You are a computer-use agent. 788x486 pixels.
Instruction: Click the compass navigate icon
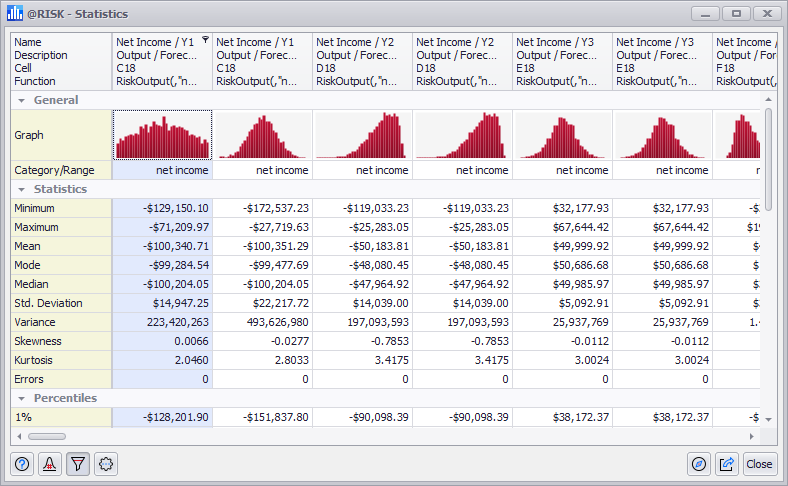pyautogui.click(x=699, y=464)
